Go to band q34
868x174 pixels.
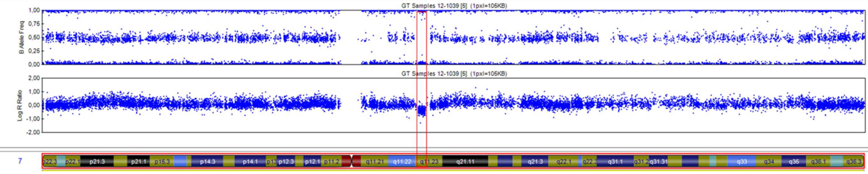point(769,161)
